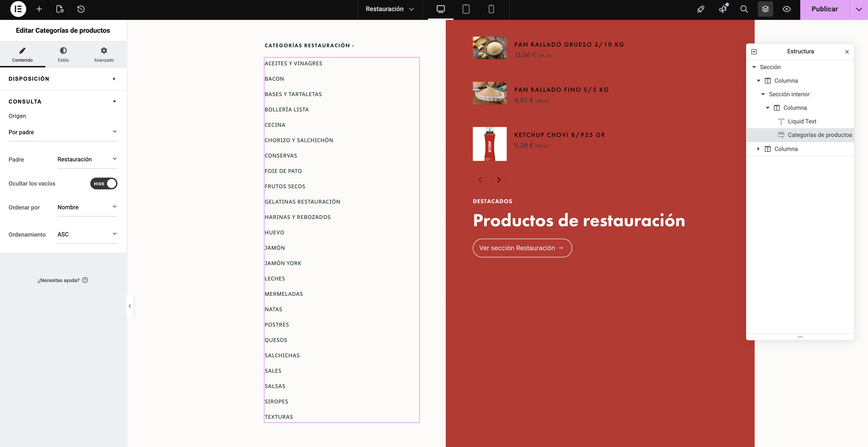Toggle the Ocultar los vacíos switch

click(103, 183)
